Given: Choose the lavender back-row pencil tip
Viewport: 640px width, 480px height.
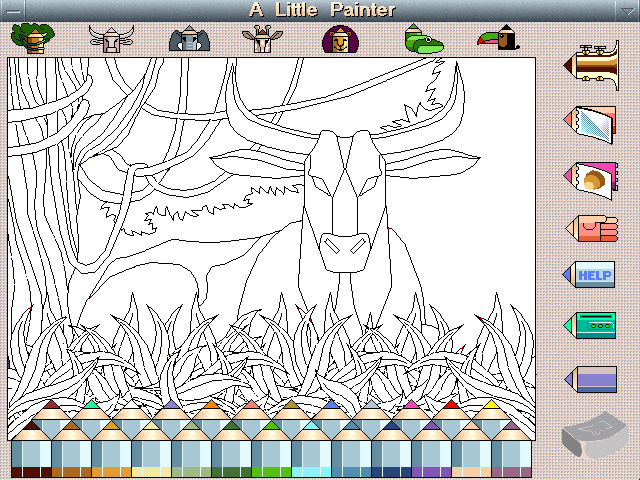Looking at the screenshot, I should click(x=171, y=407).
